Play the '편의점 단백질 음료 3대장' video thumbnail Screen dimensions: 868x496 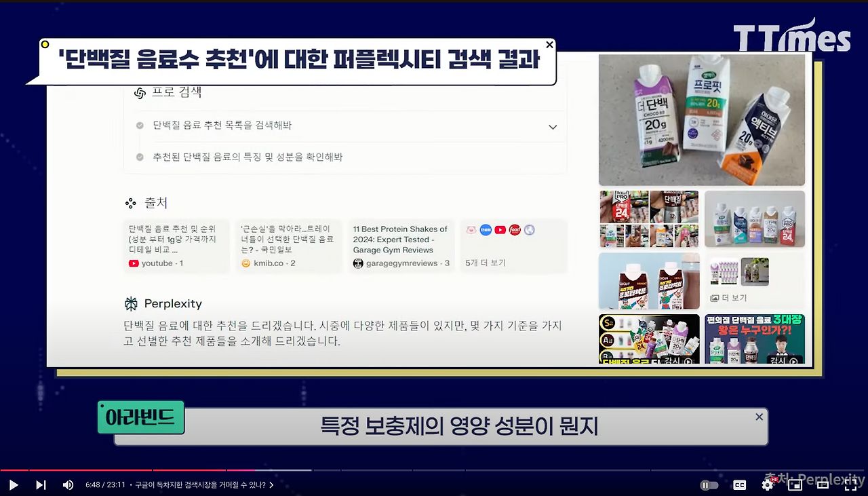click(755, 339)
